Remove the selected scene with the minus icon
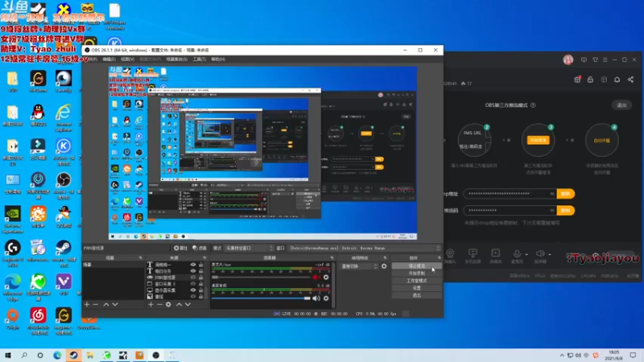Screen dimensions: 644x362 pos(96,305)
